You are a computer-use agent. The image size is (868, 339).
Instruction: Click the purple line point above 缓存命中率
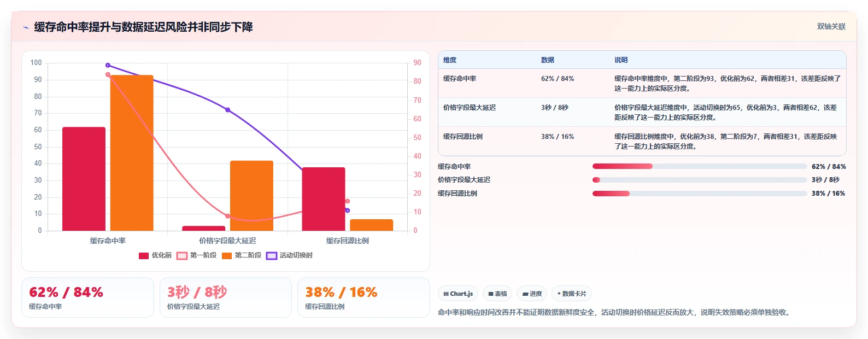108,65
